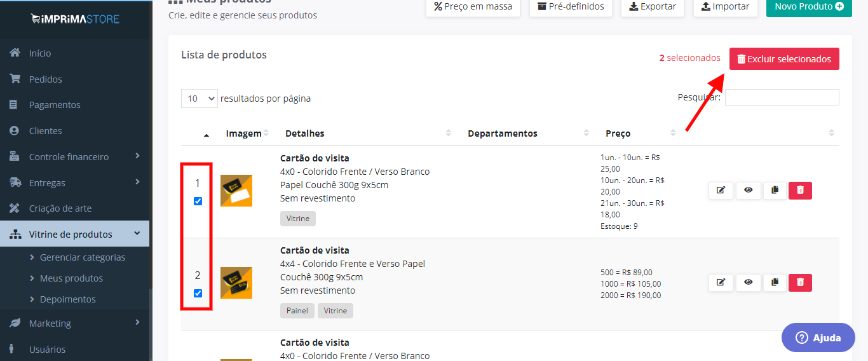Click the Pesquisar search field
Image resolution: width=868 pixels, height=361 pixels.
[x=782, y=97]
